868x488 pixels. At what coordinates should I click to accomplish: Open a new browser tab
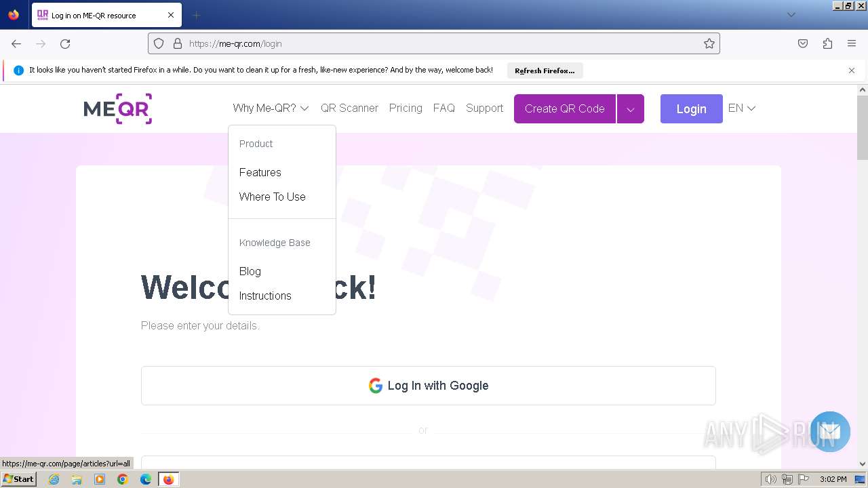196,15
